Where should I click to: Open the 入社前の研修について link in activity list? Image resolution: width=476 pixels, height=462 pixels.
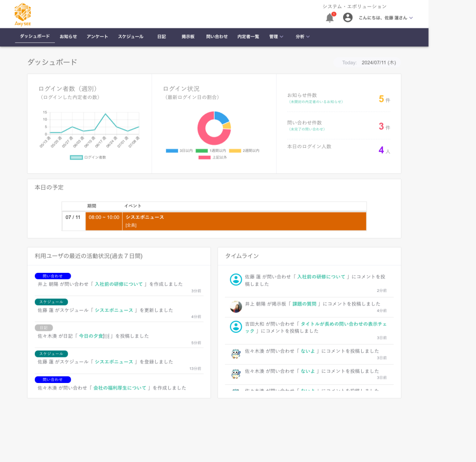(119, 284)
